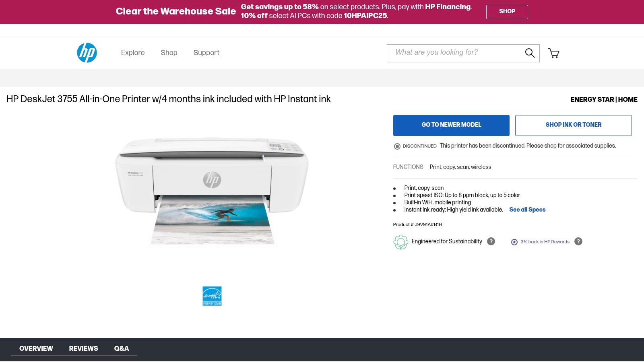
Task: Click the Discontinued status indicator icon
Action: (397, 146)
